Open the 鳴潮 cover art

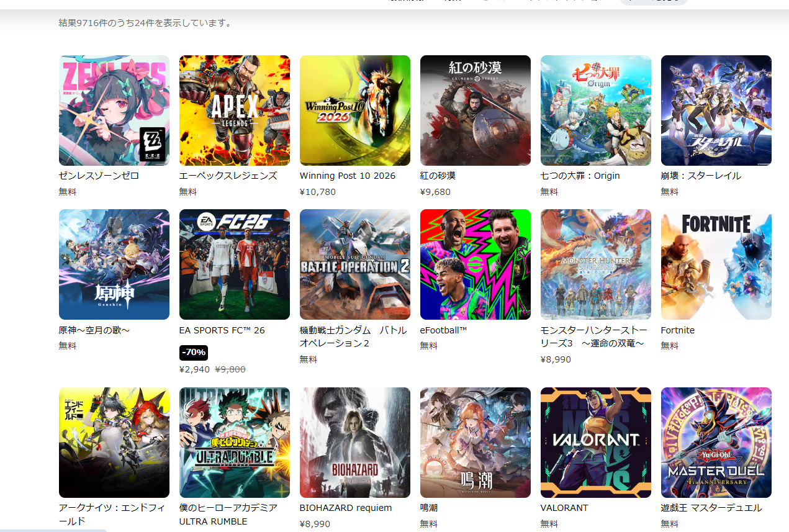(x=476, y=443)
